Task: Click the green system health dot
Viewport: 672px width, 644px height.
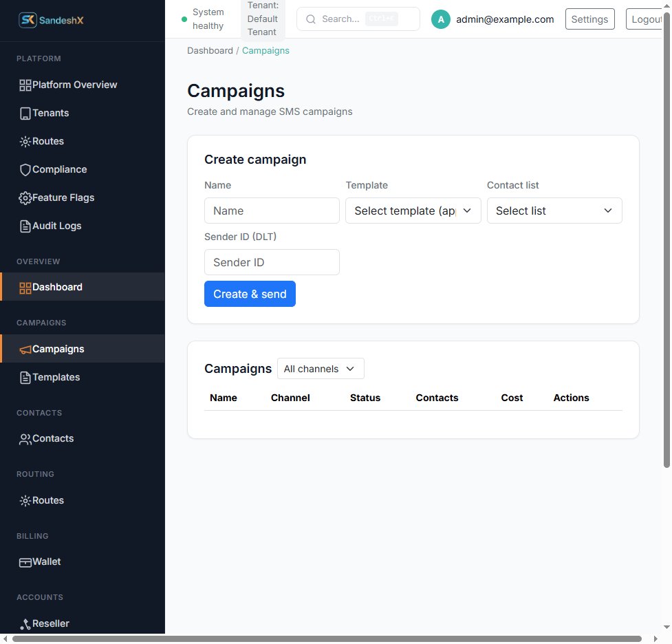Action: (184, 19)
